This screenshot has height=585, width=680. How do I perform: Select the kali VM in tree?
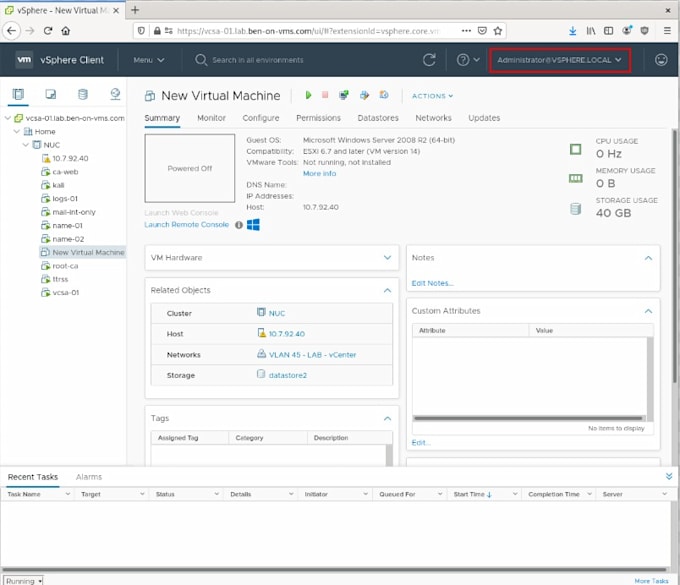[x=58, y=185]
